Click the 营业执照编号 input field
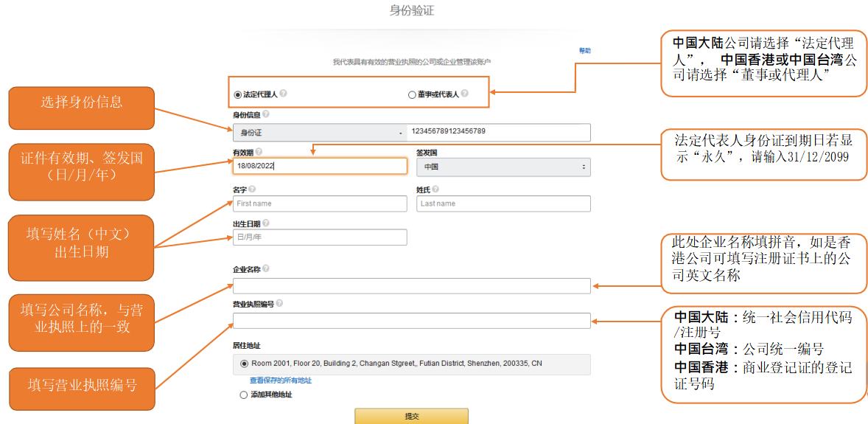 coord(412,321)
